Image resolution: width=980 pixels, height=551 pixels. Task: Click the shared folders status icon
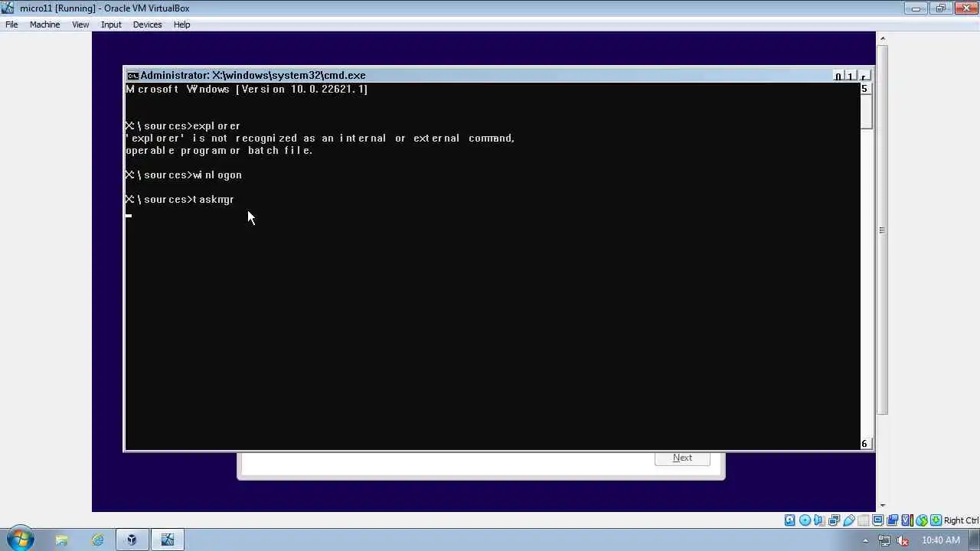[x=863, y=520]
